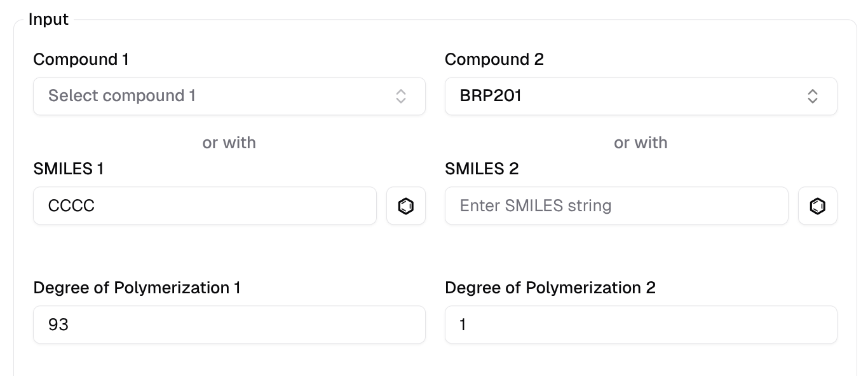The image size is (868, 376).
Task: Click Degree of Polymerization 1 field with 93
Action: [x=229, y=324]
